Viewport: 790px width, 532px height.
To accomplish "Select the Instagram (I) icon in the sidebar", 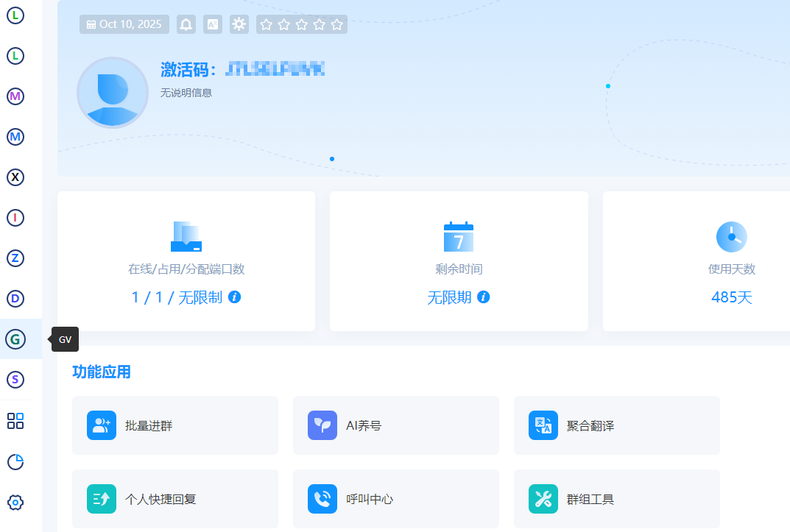I will (15, 218).
